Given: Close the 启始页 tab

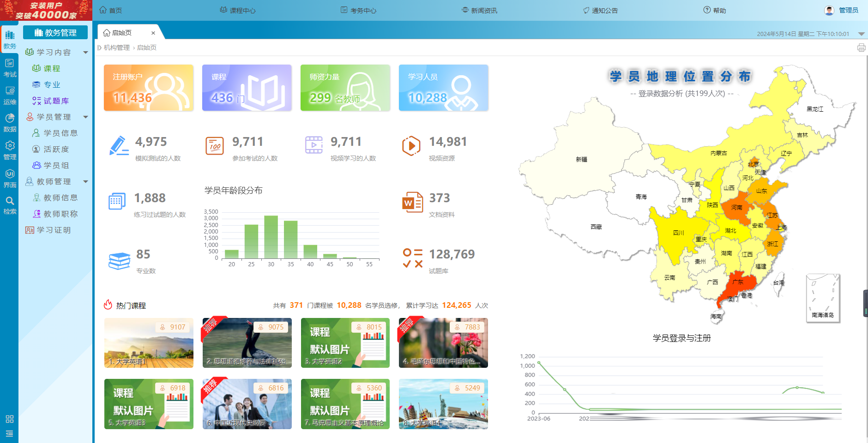Looking at the screenshot, I should pyautogui.click(x=153, y=33).
